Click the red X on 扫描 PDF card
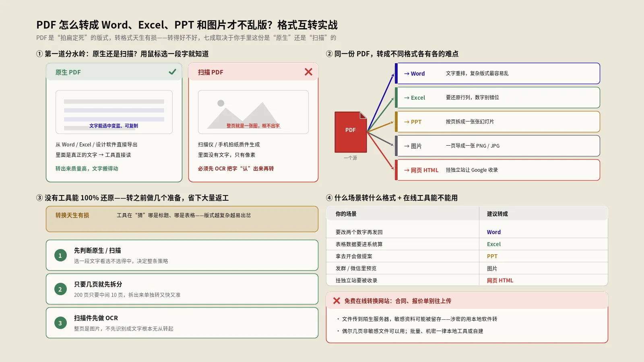Viewport: 644px width, 362px height. coord(308,72)
